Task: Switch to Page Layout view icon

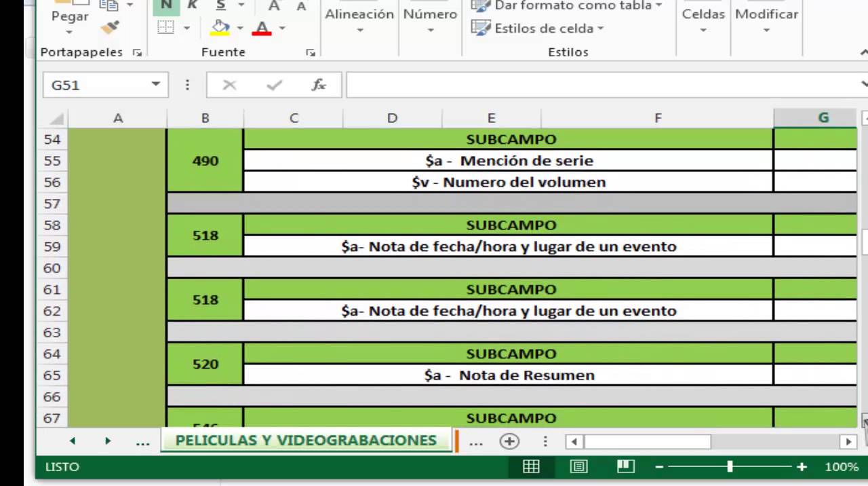Action: tap(578, 466)
